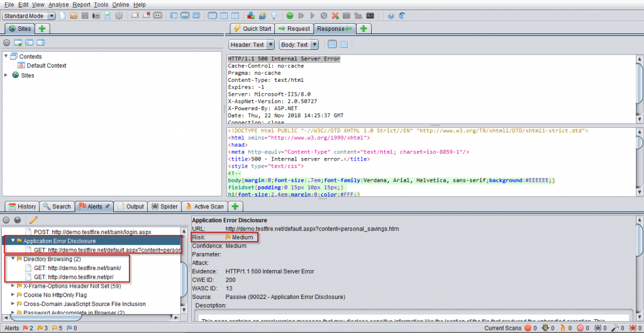Expand X-Frame-Options Header Not Set (59)
Viewport: 644px width, 333px height.
[13, 286]
